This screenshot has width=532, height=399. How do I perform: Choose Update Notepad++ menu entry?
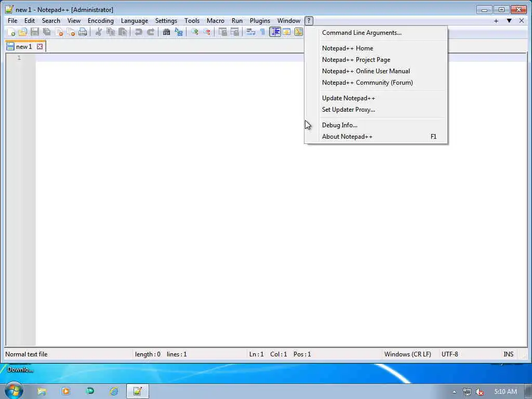376,98
